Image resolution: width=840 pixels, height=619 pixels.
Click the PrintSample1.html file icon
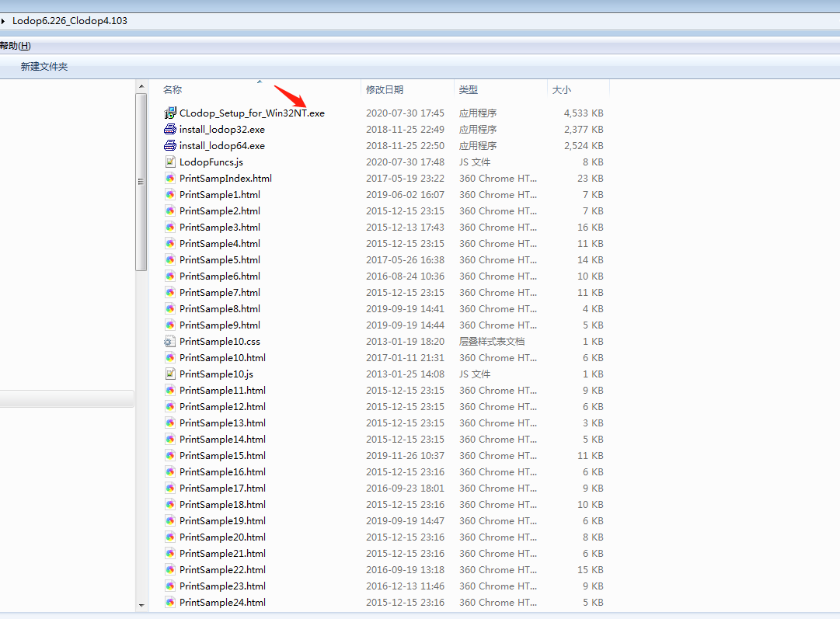point(170,194)
